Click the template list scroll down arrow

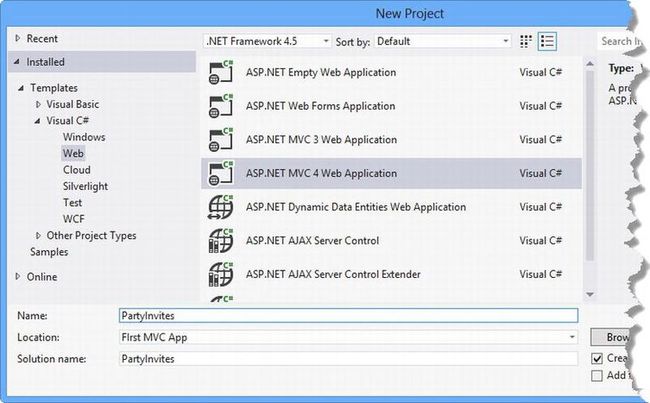coord(590,294)
